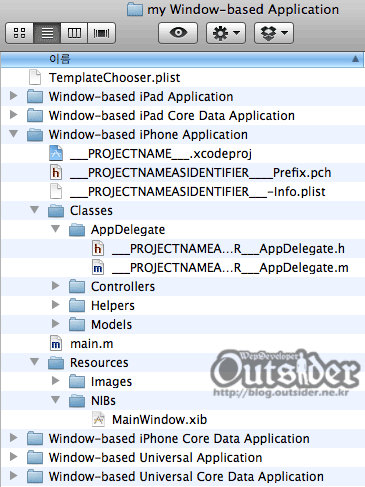Click the Classes folder icon

click(x=56, y=211)
